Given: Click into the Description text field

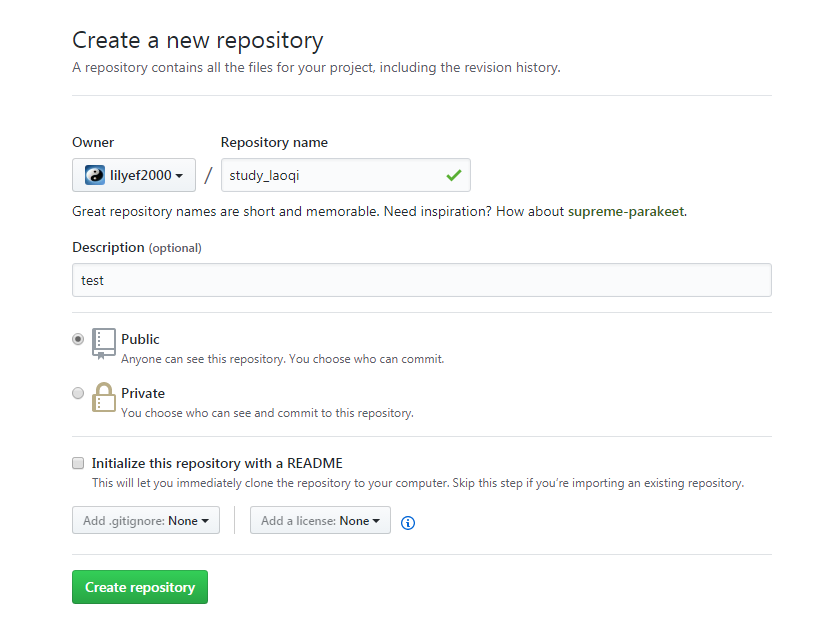Looking at the screenshot, I should click(x=422, y=280).
